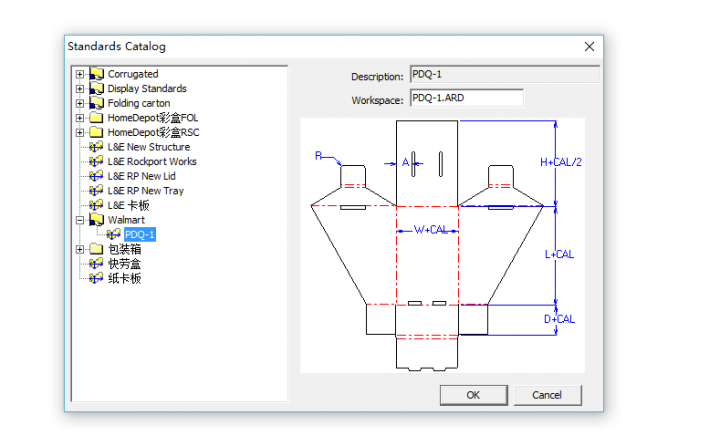Image resolution: width=720 pixels, height=436 pixels.
Task: Click the Display Standards folder icon
Action: pyautogui.click(x=96, y=89)
